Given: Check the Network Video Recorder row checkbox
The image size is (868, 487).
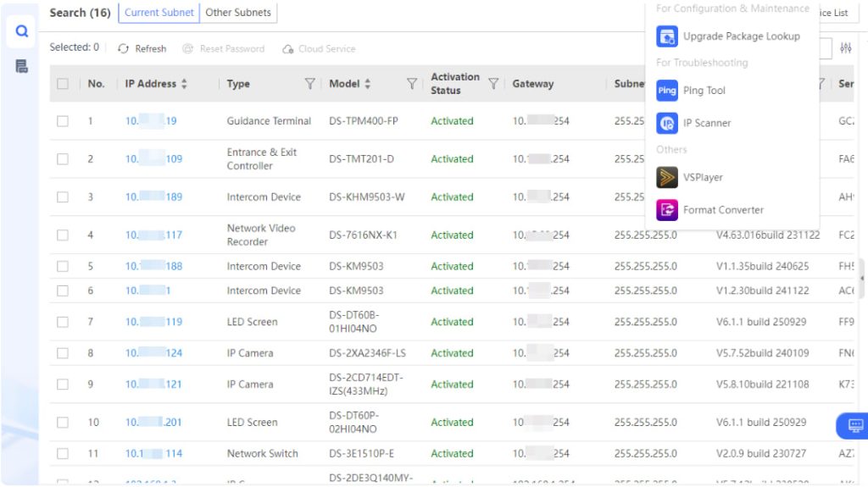Looking at the screenshot, I should click(63, 235).
